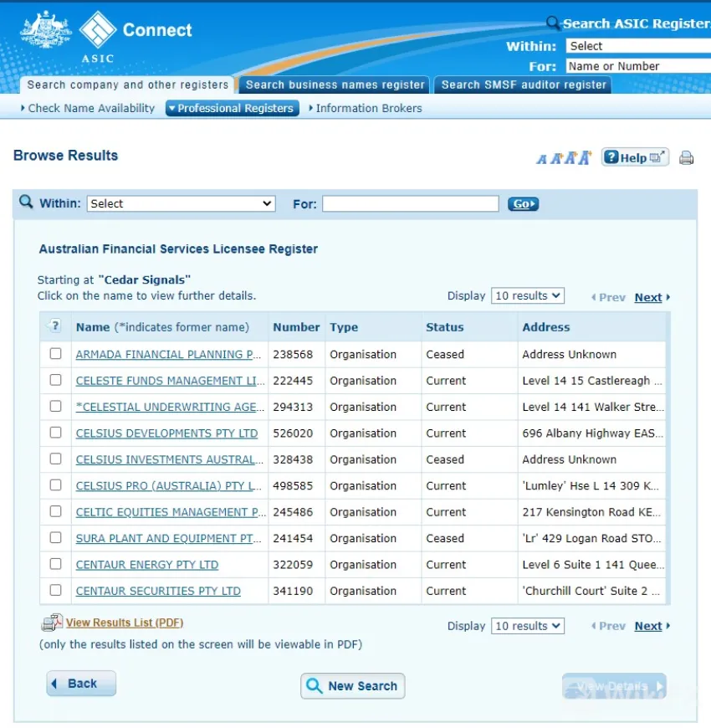Switch to Search company and other registers tab
This screenshot has width=711, height=728.
pos(127,85)
